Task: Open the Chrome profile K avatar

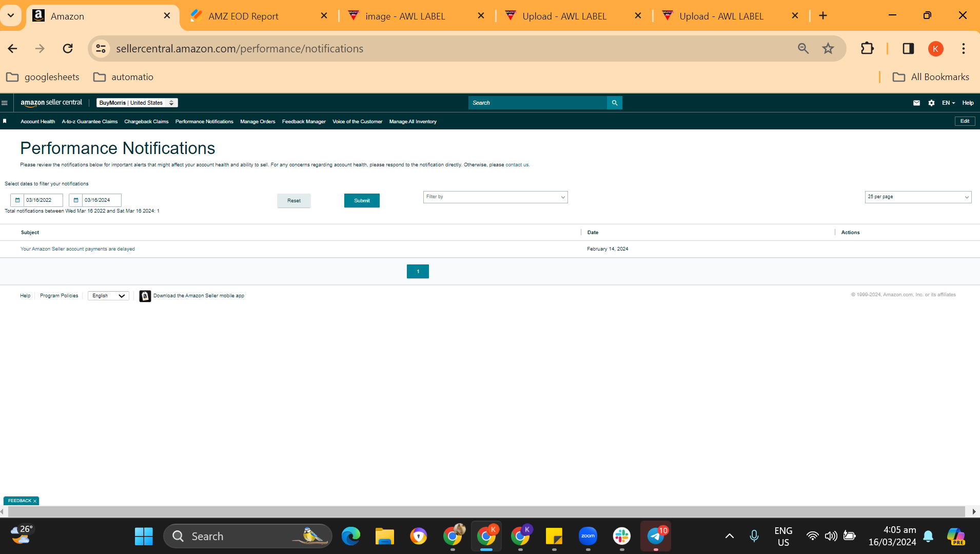Action: click(x=936, y=49)
